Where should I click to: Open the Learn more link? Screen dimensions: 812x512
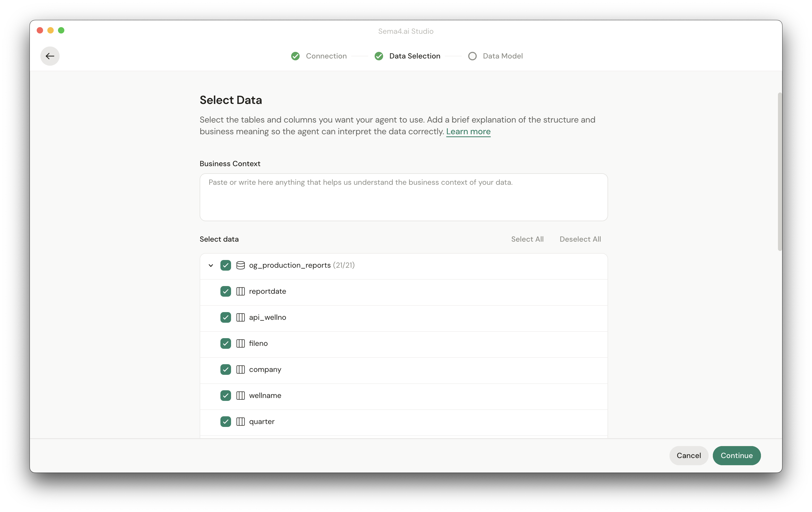468,131
